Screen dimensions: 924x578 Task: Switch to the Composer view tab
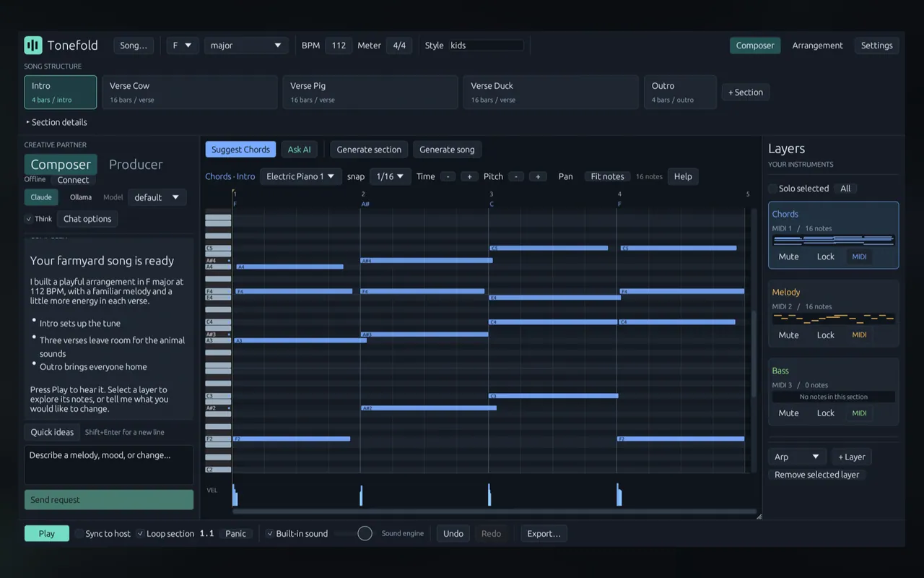755,46
